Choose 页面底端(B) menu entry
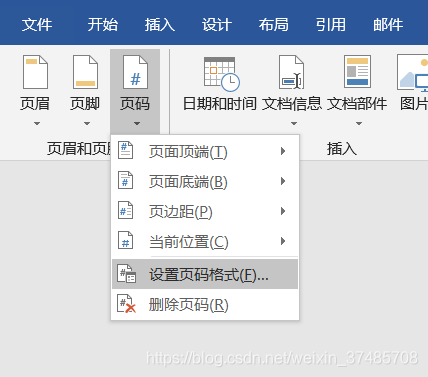This screenshot has width=428, height=377. (x=205, y=181)
